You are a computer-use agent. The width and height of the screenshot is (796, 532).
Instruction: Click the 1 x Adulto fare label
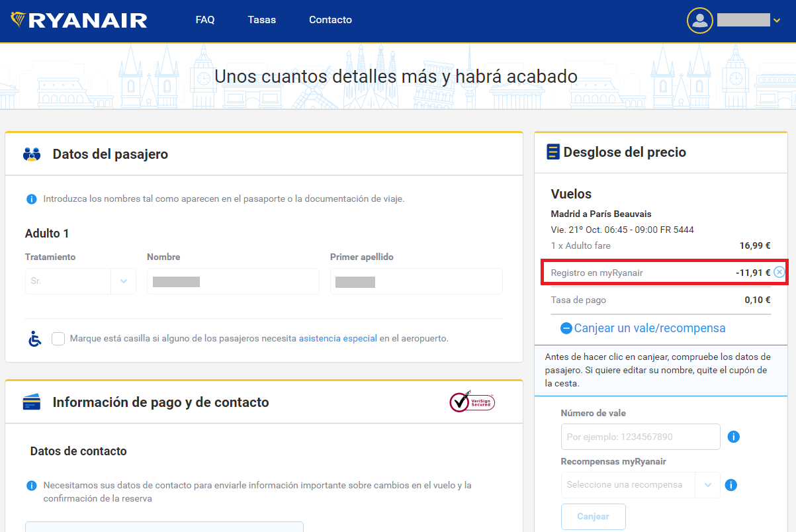click(581, 245)
